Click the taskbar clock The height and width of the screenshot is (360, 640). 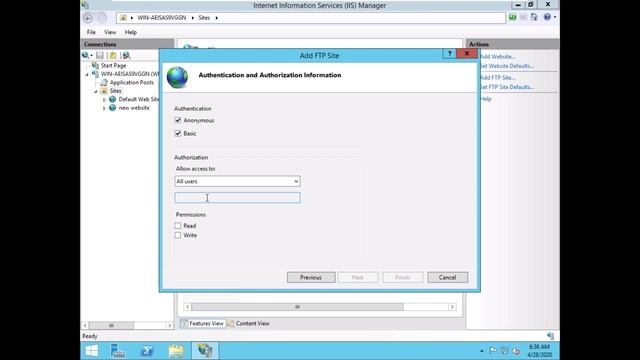tap(539, 351)
